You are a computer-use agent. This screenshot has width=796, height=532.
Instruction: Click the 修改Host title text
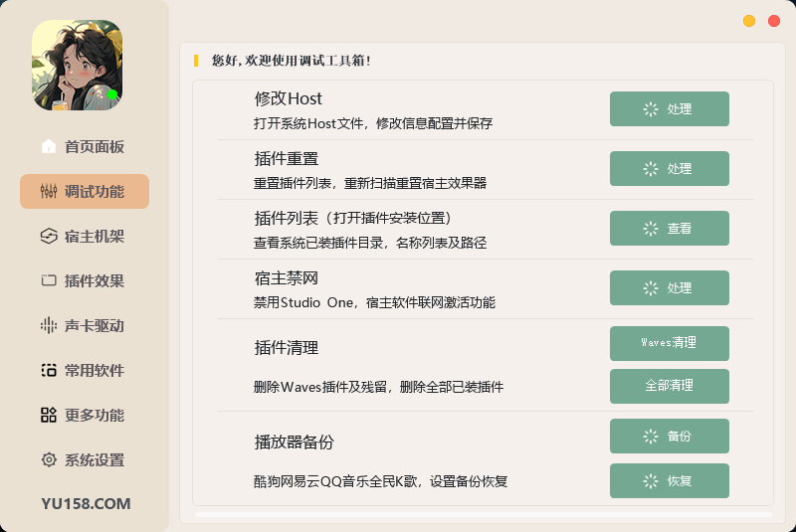(288, 98)
